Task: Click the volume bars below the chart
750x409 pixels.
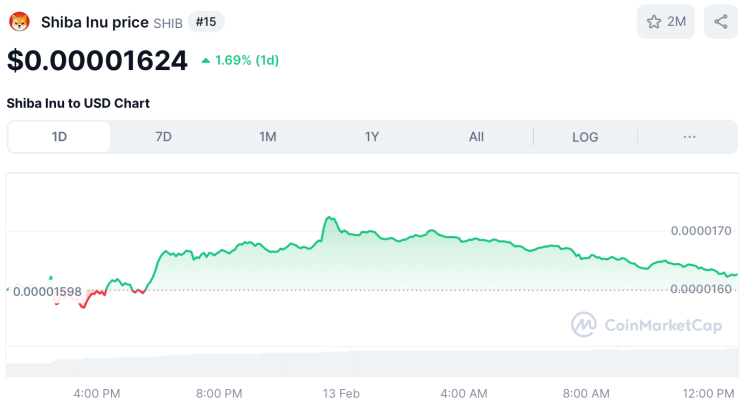Action: pyautogui.click(x=372, y=364)
